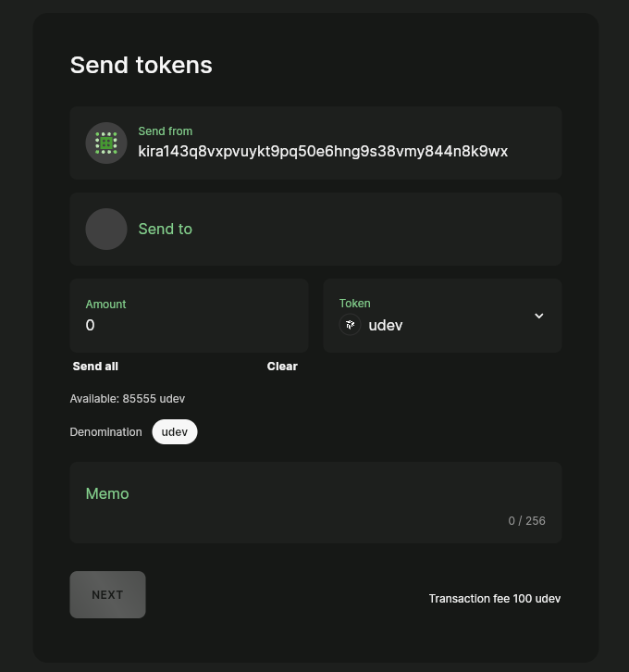Expand the Token dropdown chevron arrow
Screen dimensions: 629x672
(539, 316)
